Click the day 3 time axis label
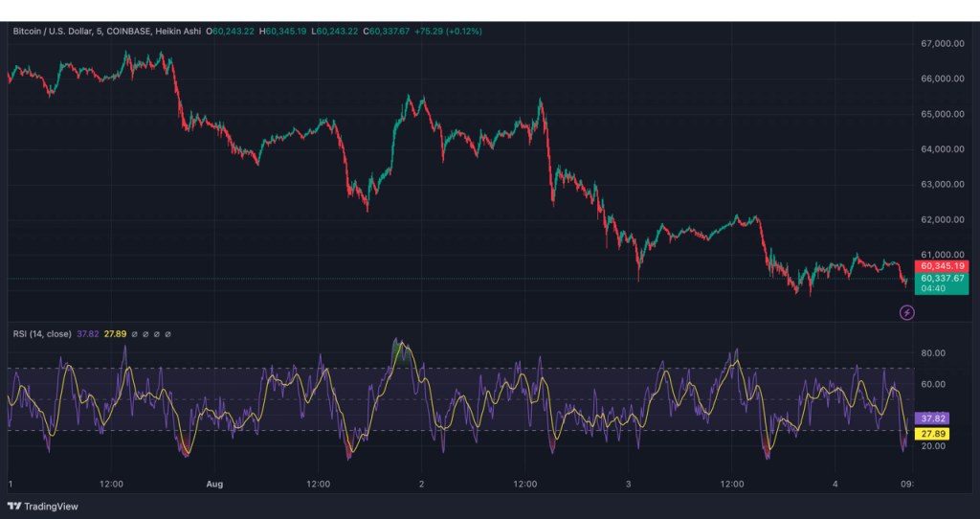 (629, 484)
